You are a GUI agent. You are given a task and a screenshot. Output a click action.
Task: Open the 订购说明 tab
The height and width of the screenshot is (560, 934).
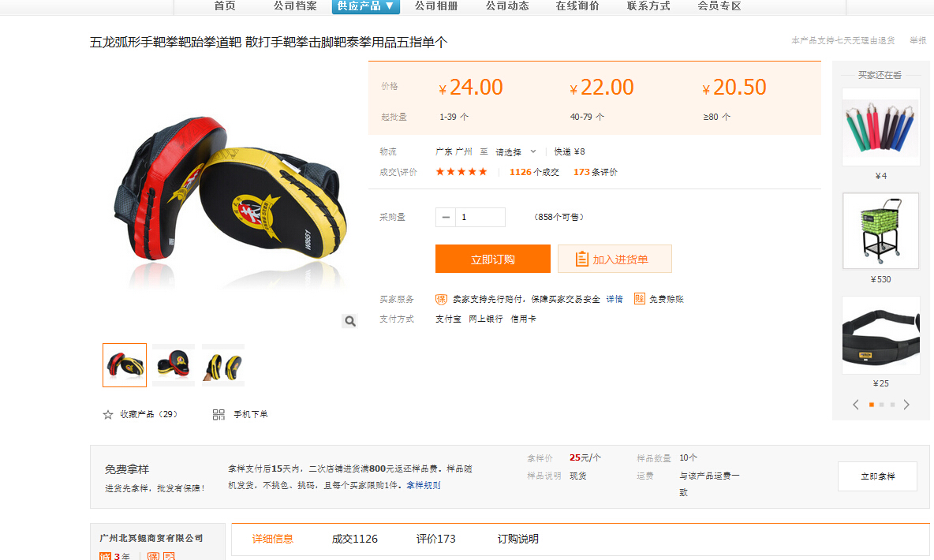pos(518,539)
